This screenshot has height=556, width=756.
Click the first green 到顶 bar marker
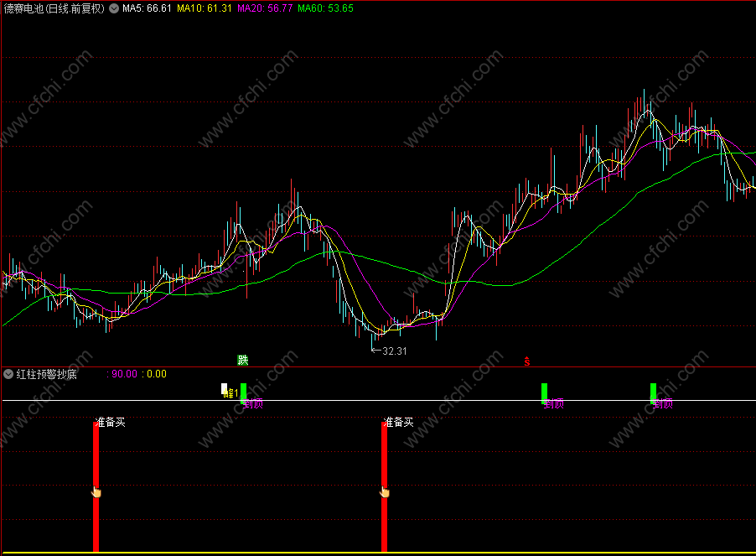click(x=244, y=393)
